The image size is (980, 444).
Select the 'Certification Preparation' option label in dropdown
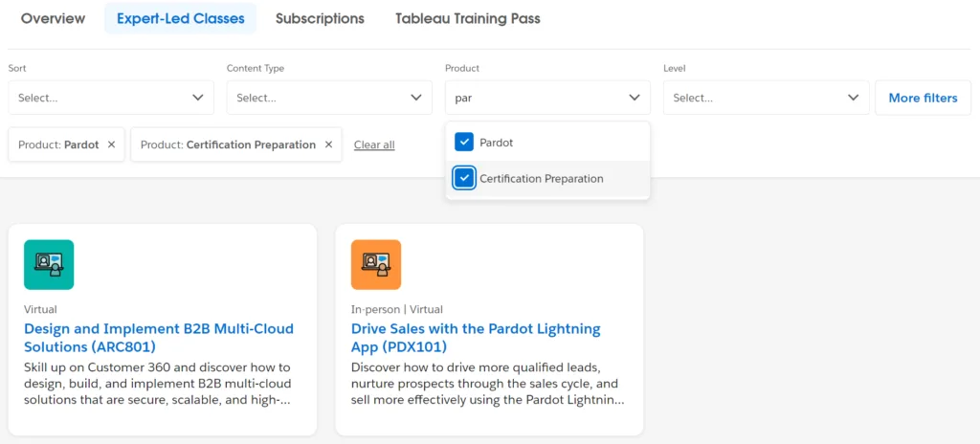(542, 179)
